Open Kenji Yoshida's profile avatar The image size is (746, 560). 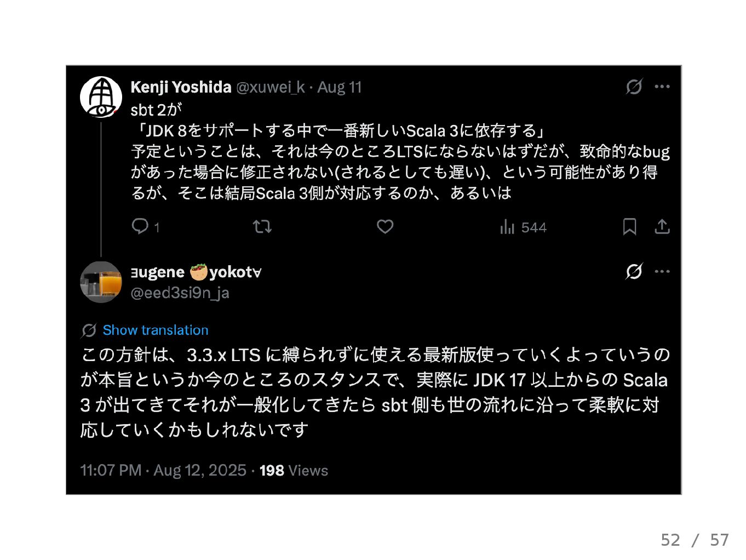pyautogui.click(x=101, y=97)
